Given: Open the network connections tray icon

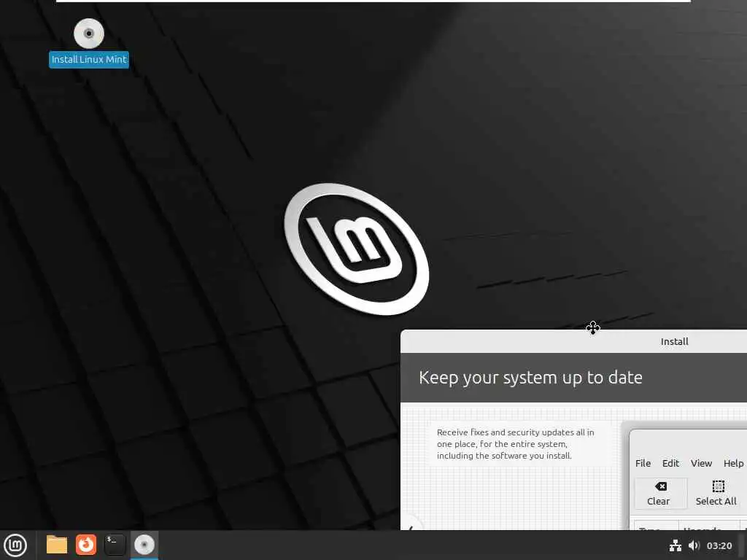Looking at the screenshot, I should point(675,545).
